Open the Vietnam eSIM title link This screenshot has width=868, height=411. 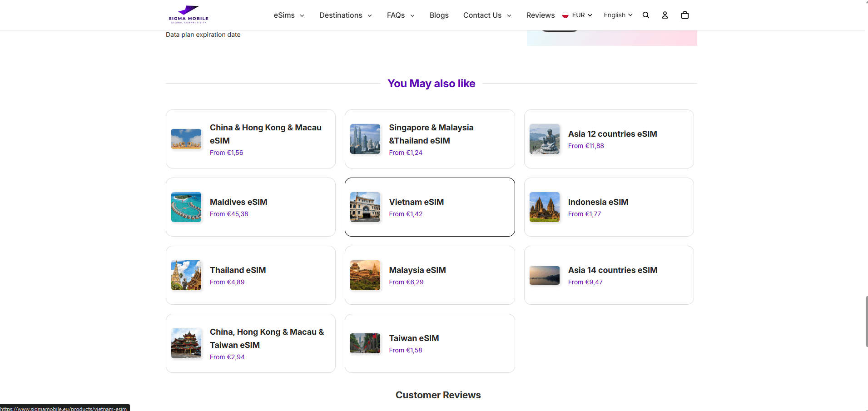416,202
